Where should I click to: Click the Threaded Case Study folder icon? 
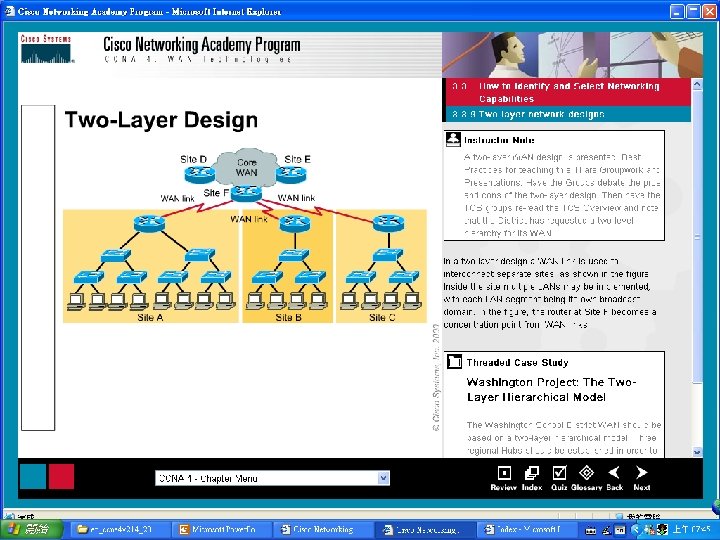click(x=454, y=362)
